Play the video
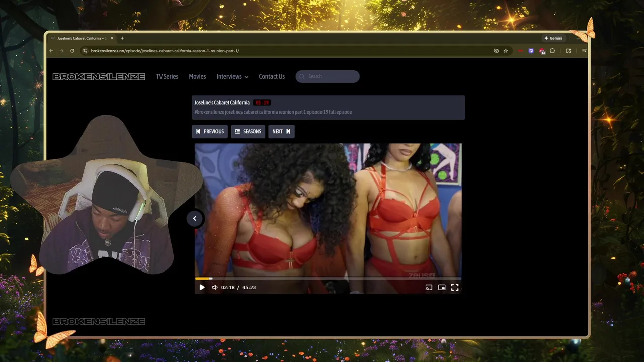This screenshot has height=362, width=644. [x=202, y=287]
